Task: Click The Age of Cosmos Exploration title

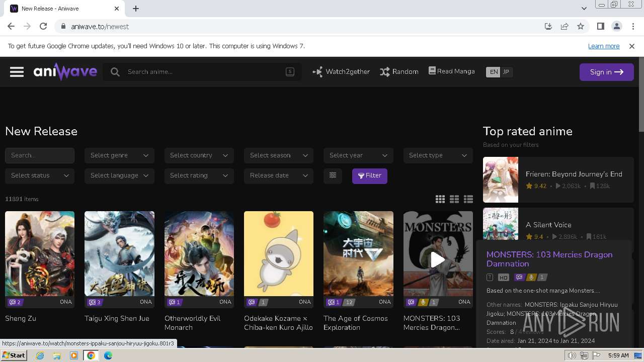Action: tap(356, 323)
